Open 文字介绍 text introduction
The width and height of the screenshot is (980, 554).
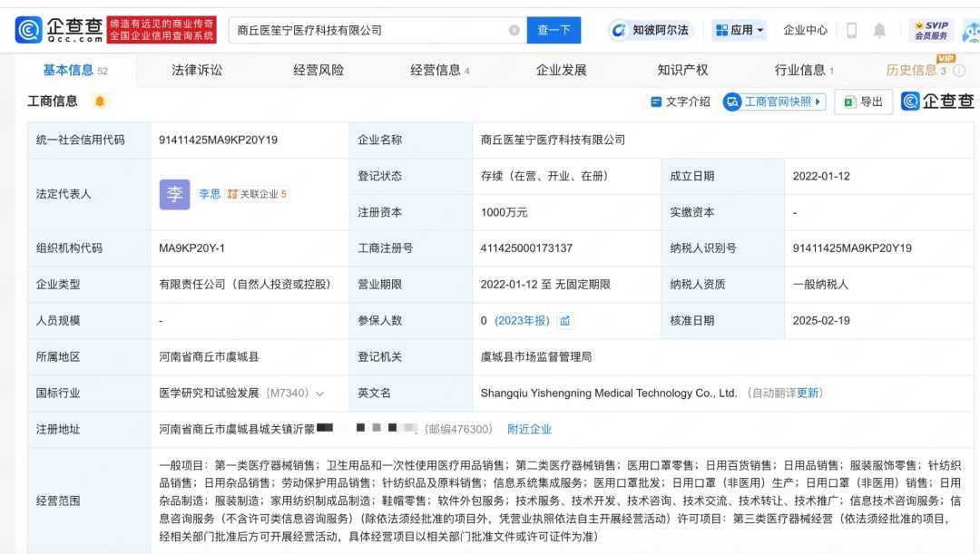[681, 102]
